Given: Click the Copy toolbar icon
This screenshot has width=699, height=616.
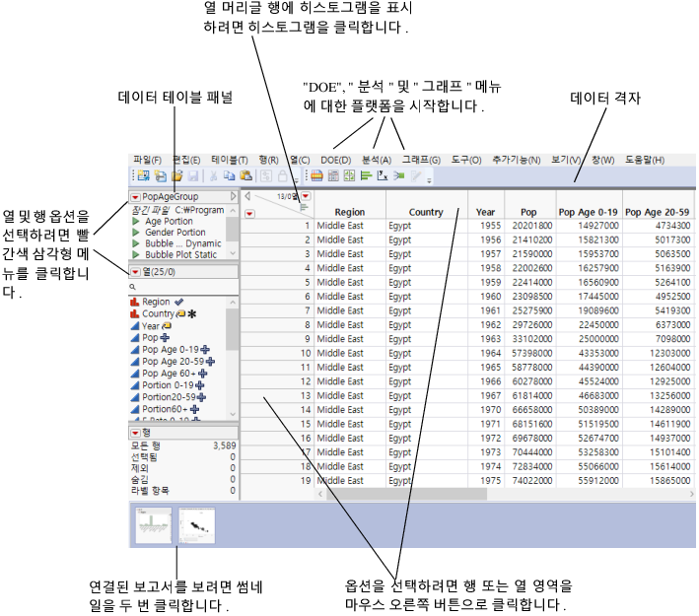Looking at the screenshot, I should click(x=229, y=176).
